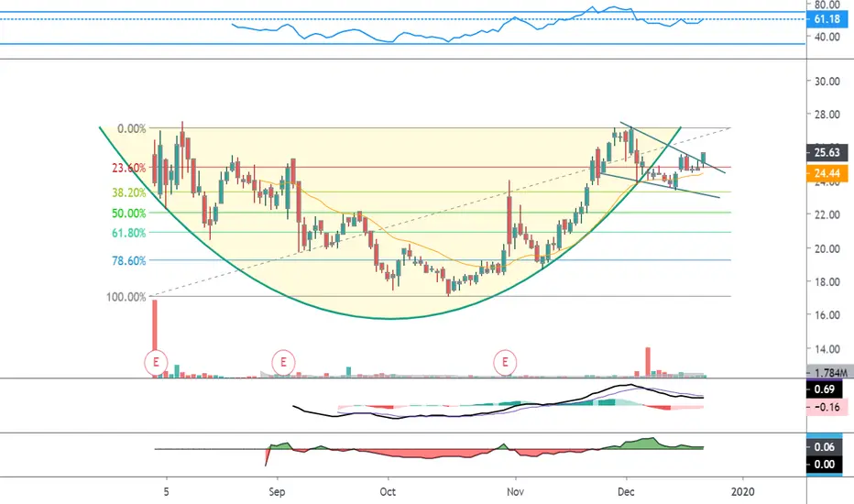Select the 50.00% Fibonacci level label

(129, 213)
